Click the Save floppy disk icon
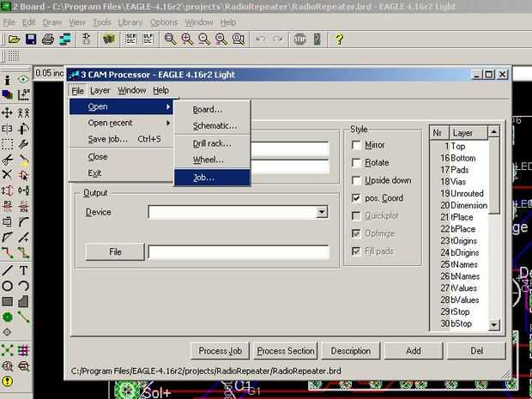Viewport: 532px width, 399px height. tap(31, 39)
